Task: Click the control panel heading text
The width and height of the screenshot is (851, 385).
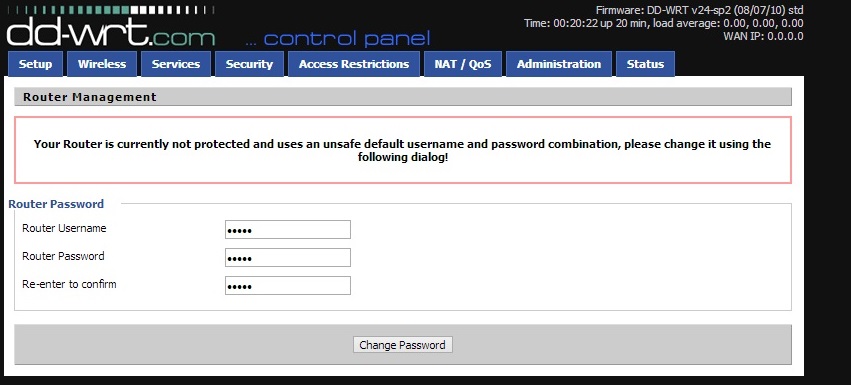Action: (338, 39)
